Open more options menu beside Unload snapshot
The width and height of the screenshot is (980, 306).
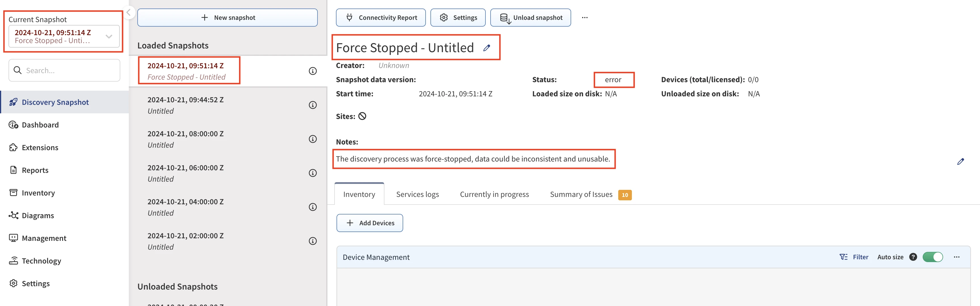tap(584, 18)
